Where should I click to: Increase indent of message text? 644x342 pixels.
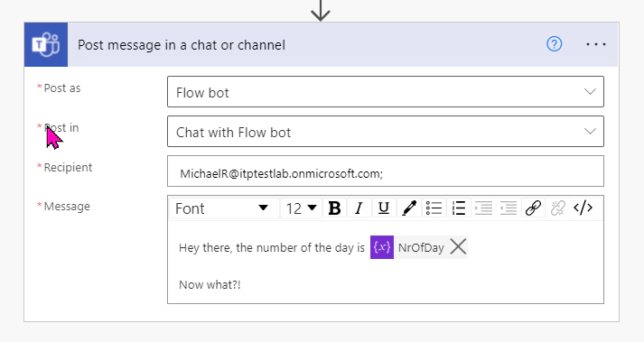point(483,208)
